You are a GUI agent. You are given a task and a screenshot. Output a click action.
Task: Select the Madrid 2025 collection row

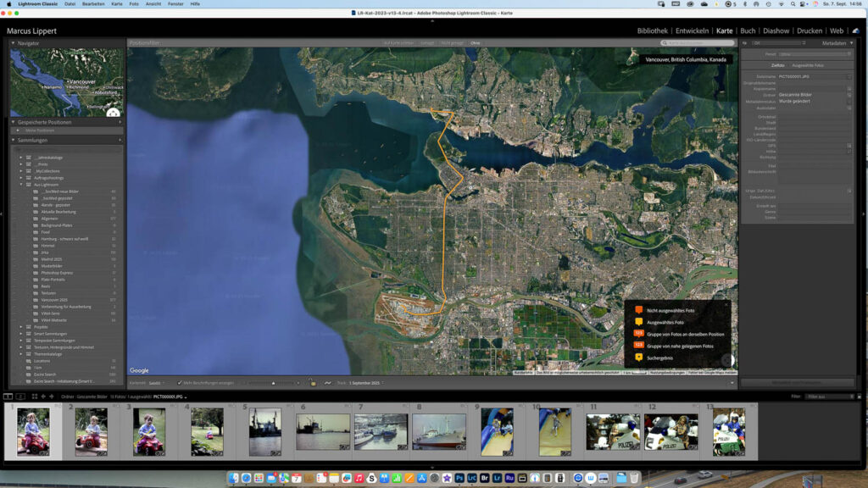66,259
